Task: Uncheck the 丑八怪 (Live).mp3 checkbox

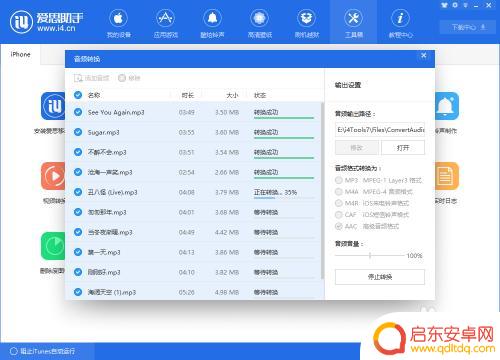Action: click(x=78, y=192)
